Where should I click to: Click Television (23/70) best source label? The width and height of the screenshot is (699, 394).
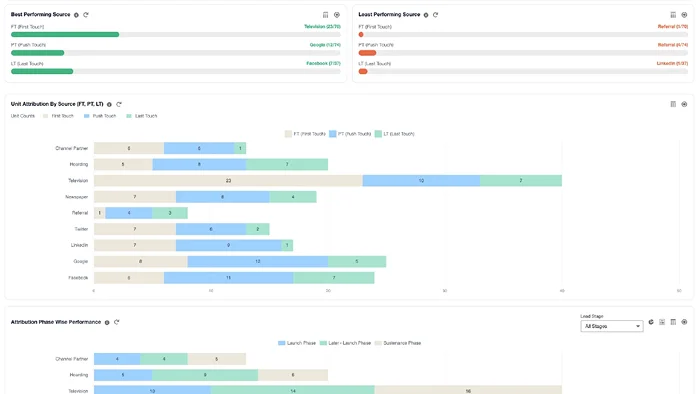322,27
